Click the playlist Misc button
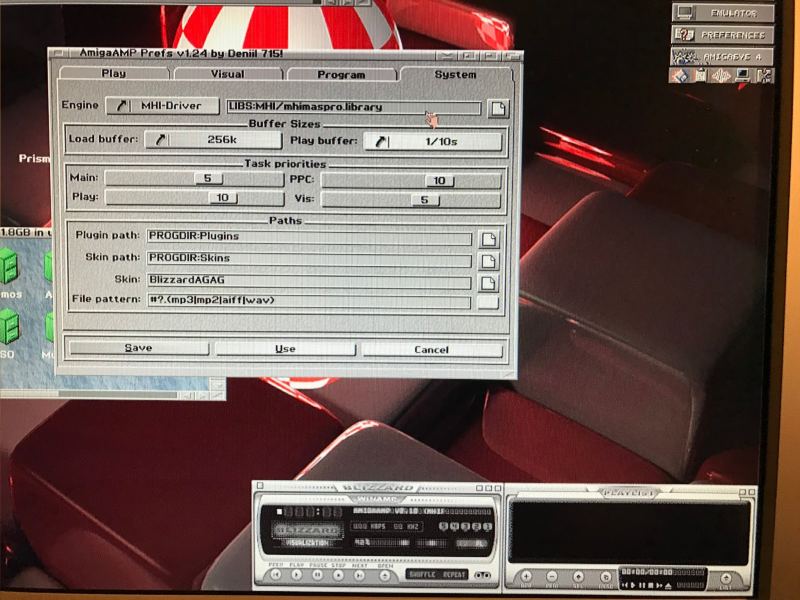This screenshot has height=600, width=800. (605, 577)
